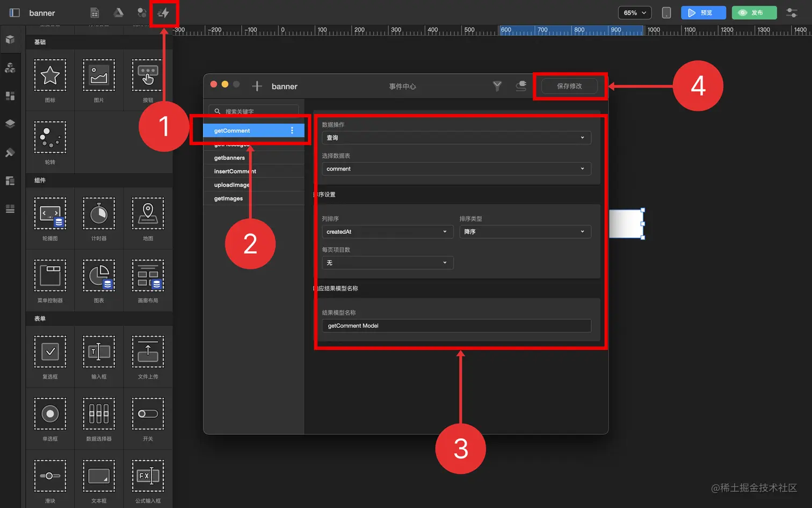Click 保存修改 save changes button
This screenshot has height=508, width=812.
569,86
